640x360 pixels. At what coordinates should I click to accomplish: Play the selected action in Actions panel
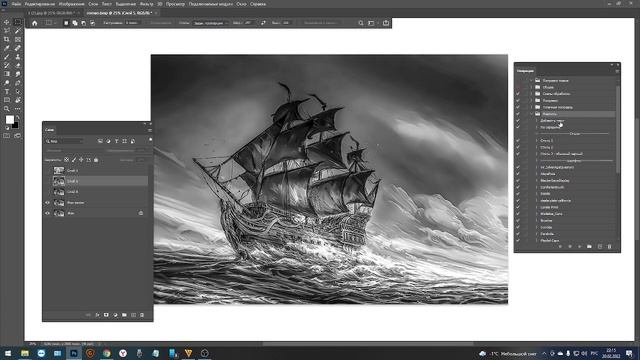tap(580, 247)
